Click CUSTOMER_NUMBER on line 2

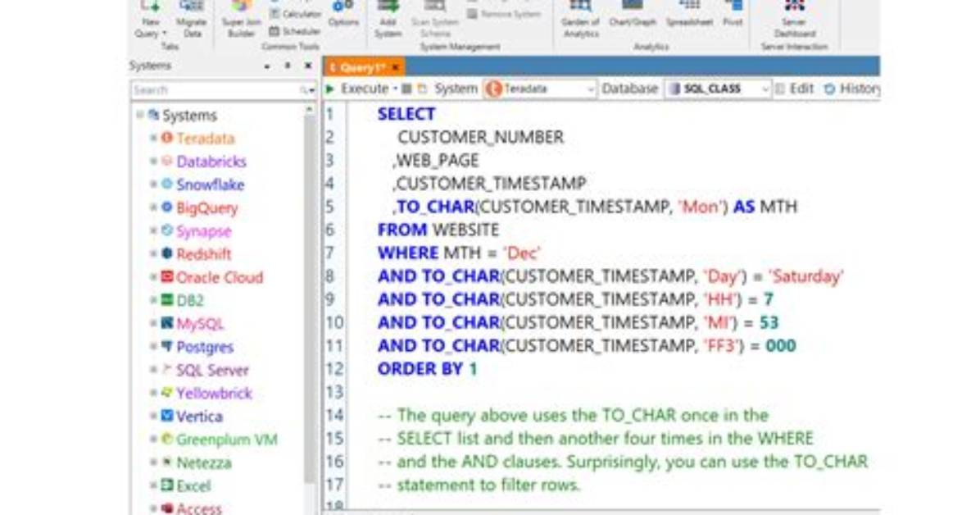[x=481, y=137]
